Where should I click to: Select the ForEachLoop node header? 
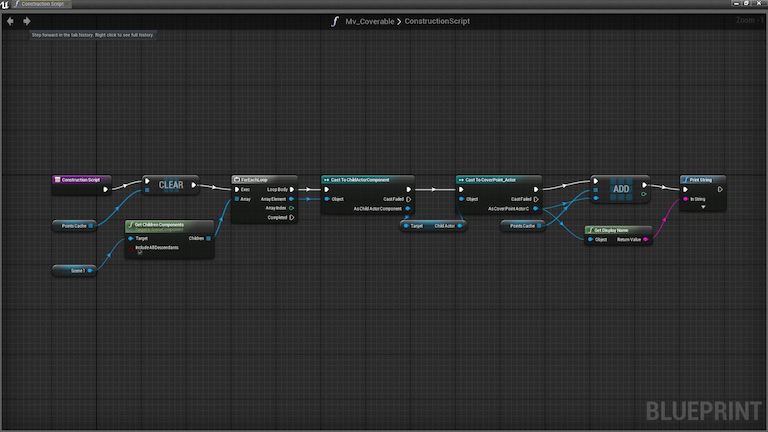264,180
